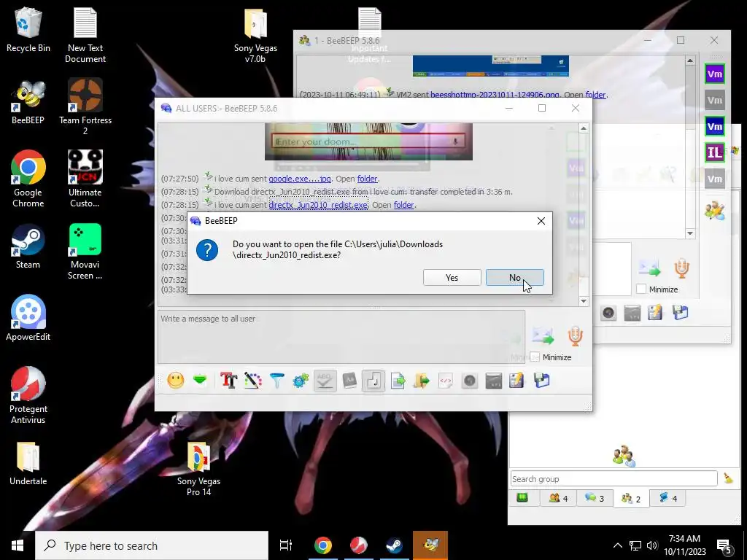Click the send file document icon
The image size is (747, 560).
398,381
